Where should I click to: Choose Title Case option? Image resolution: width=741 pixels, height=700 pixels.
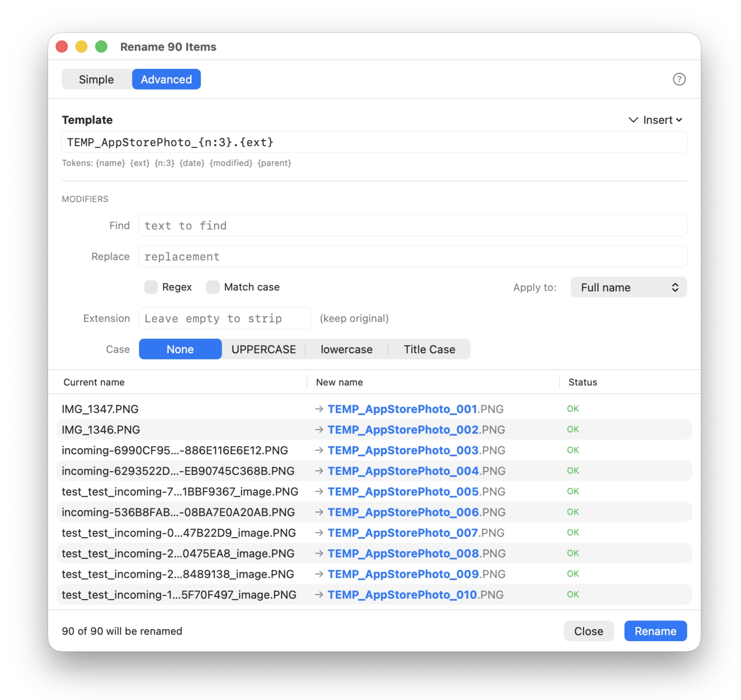[429, 349]
